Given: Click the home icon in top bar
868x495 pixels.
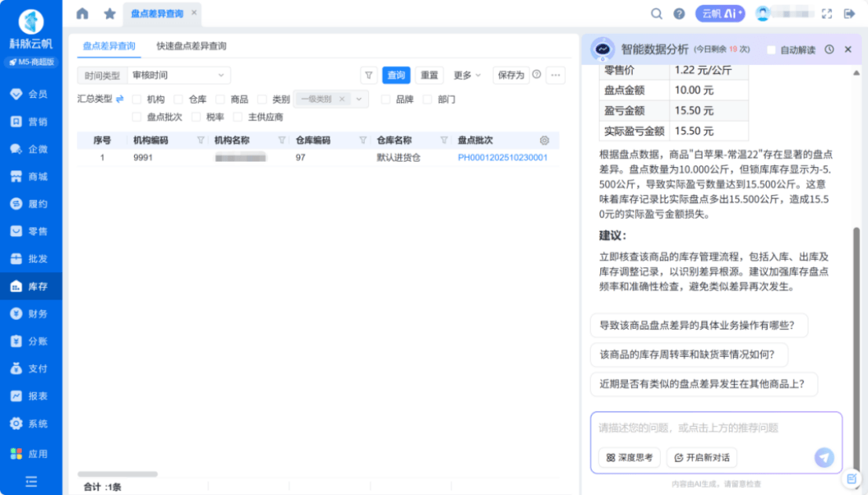Looking at the screenshot, I should pyautogui.click(x=82, y=13).
